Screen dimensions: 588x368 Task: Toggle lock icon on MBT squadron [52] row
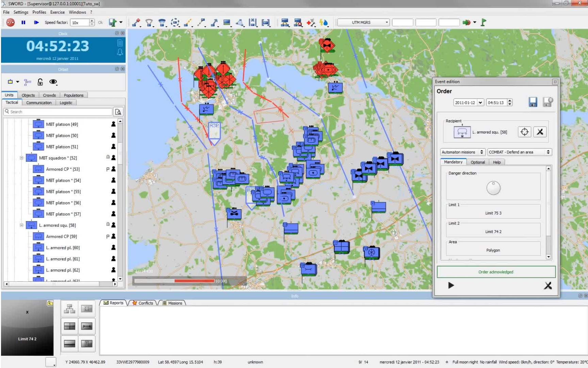tap(108, 157)
